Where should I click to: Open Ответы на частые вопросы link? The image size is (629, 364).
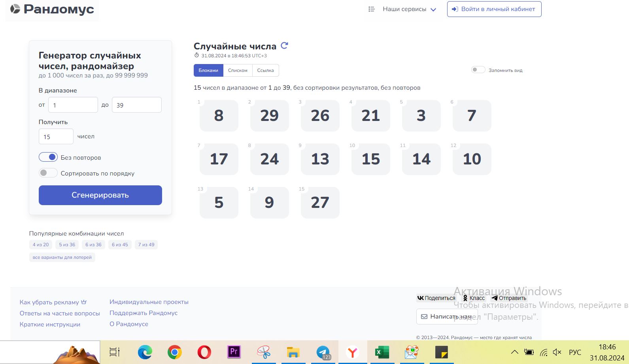pyautogui.click(x=60, y=313)
